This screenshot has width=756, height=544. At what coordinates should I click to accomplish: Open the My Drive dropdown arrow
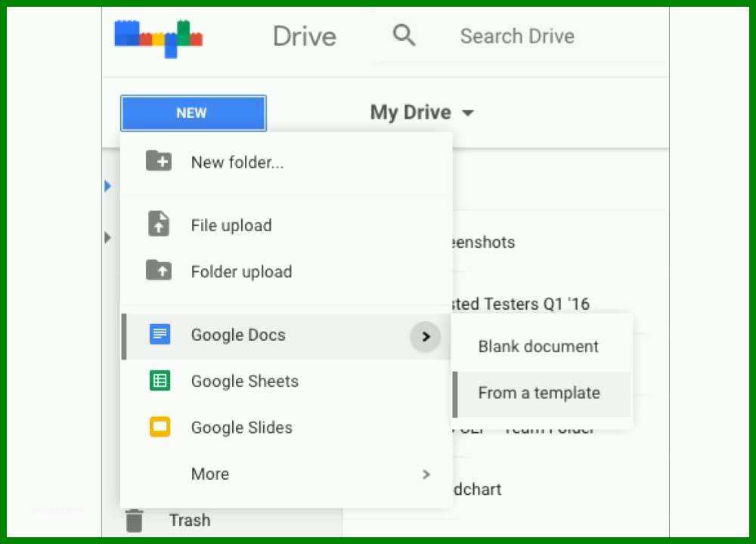click(x=467, y=113)
